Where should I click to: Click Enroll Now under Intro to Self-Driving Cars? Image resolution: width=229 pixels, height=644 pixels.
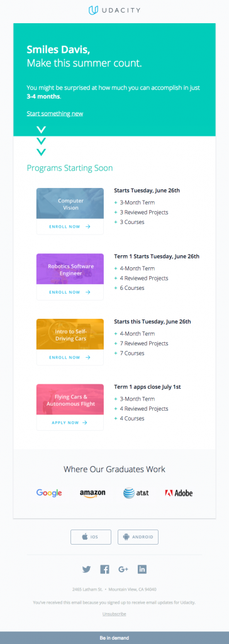[x=70, y=357]
